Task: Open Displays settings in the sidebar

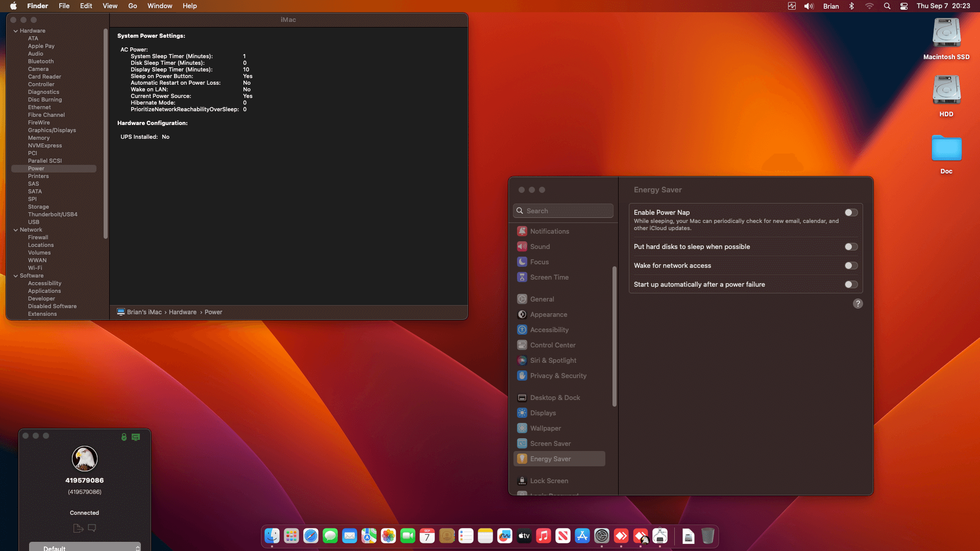Action: click(543, 413)
